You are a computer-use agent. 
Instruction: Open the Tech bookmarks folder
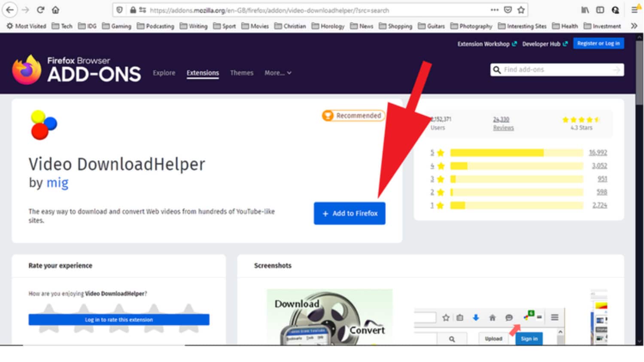pyautogui.click(x=62, y=26)
